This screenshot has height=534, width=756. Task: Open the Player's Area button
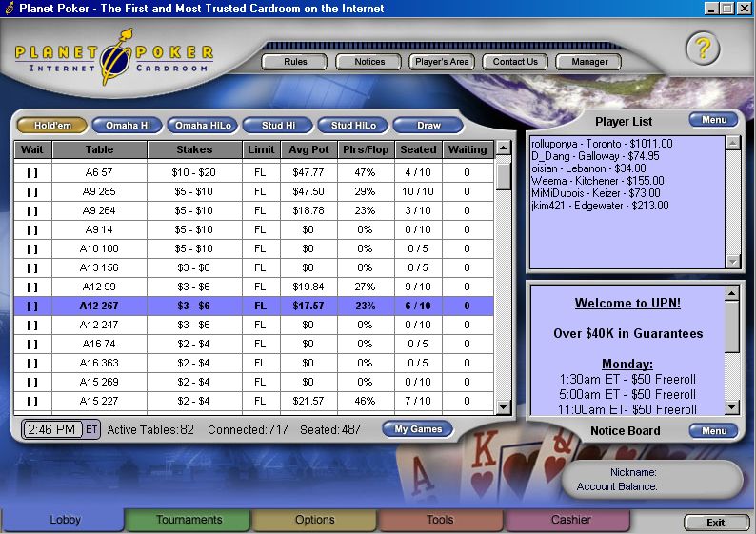click(442, 62)
